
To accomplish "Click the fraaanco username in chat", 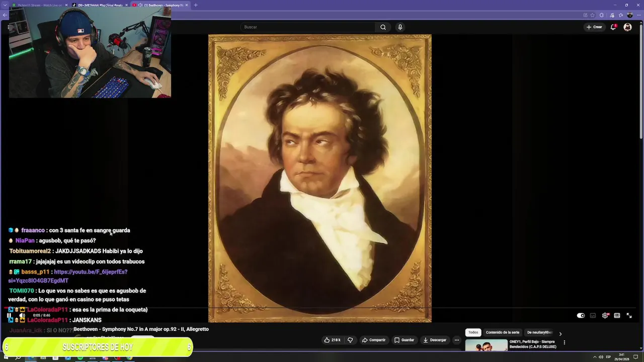I will pos(33,230).
